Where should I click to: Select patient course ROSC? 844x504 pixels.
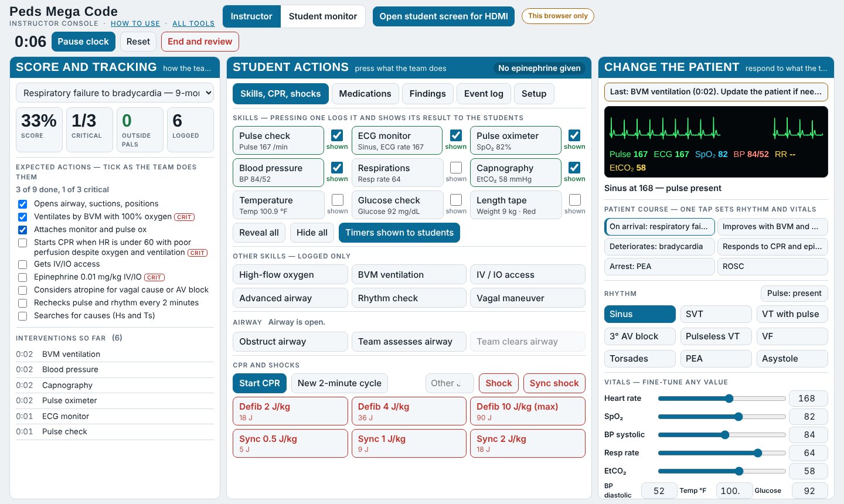tap(772, 267)
